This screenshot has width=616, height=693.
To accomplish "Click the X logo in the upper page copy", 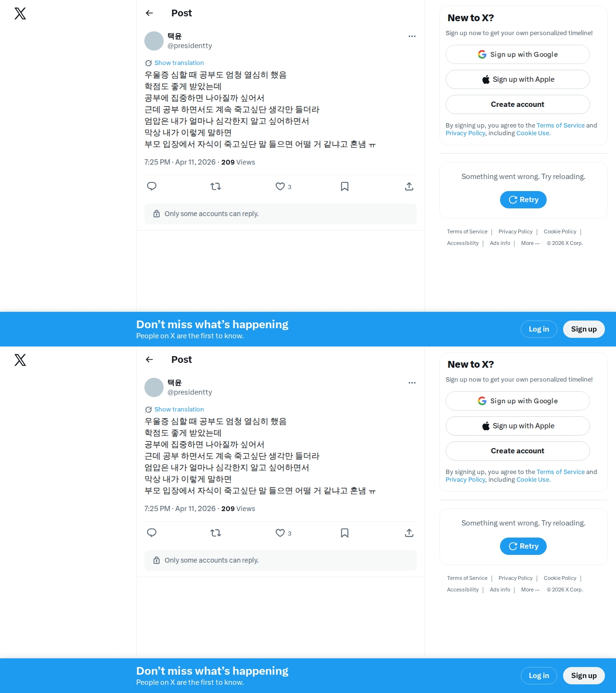I will click(20, 13).
